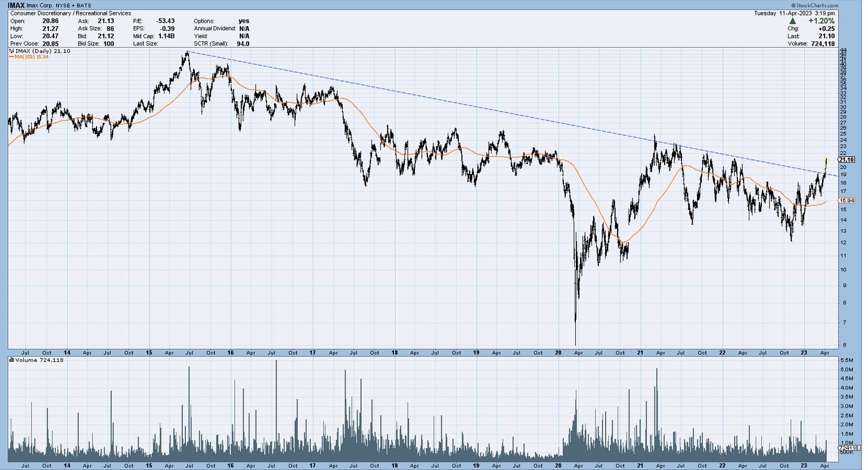This screenshot has width=868, height=470.
Task: Click the OHLC bar icon beside IMAX (Daily)
Action: 11,51
